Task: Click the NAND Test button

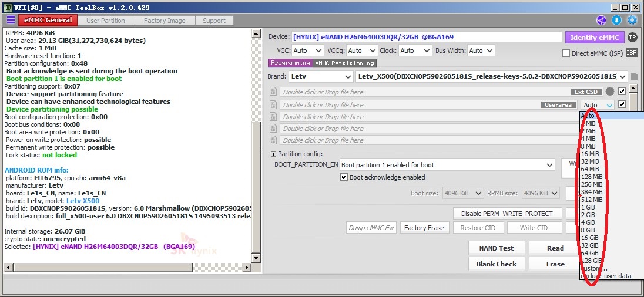Action: [x=496, y=248]
